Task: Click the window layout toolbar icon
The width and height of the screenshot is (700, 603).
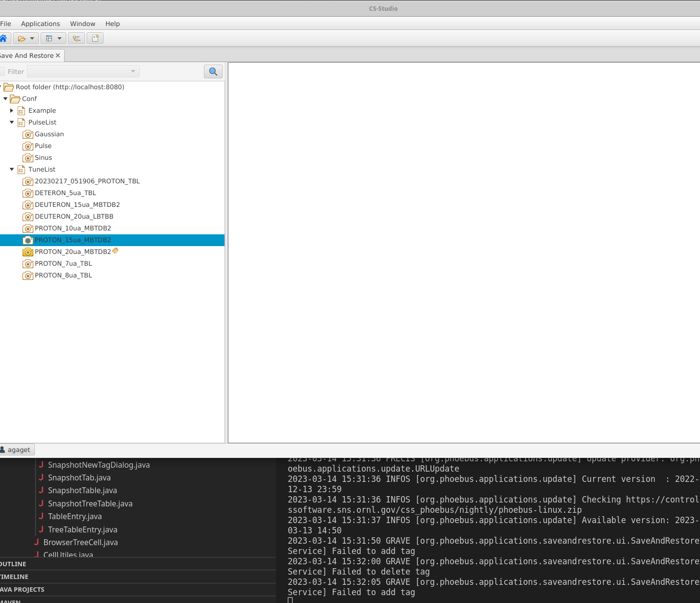Action: (50, 38)
